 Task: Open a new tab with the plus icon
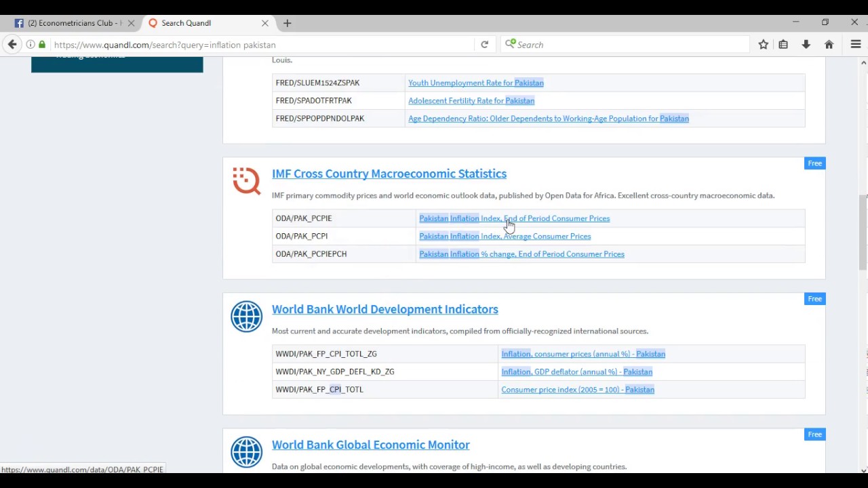(x=287, y=23)
